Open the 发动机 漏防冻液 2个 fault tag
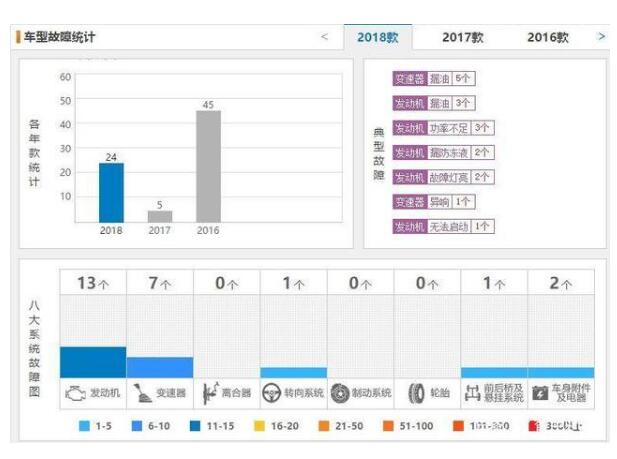Image resolution: width=617 pixels, height=459 pixels. click(x=443, y=152)
